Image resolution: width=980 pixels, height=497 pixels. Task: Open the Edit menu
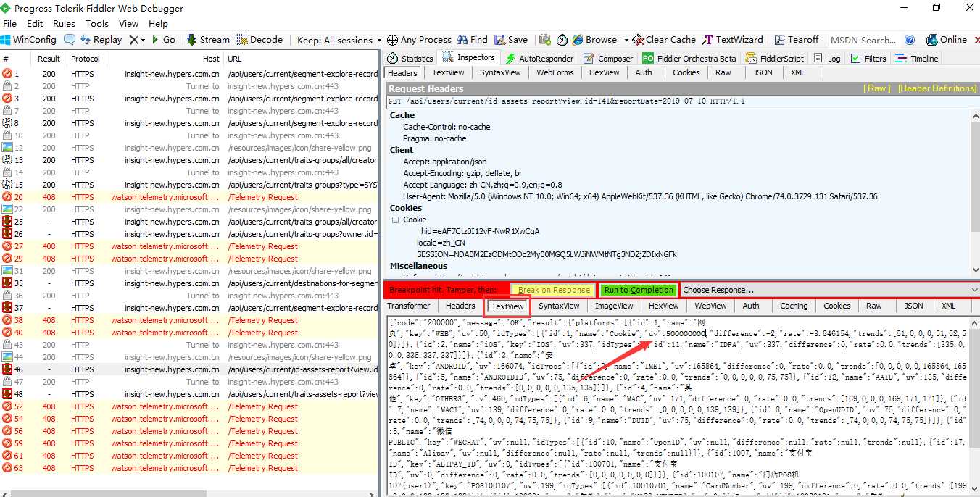(x=35, y=23)
